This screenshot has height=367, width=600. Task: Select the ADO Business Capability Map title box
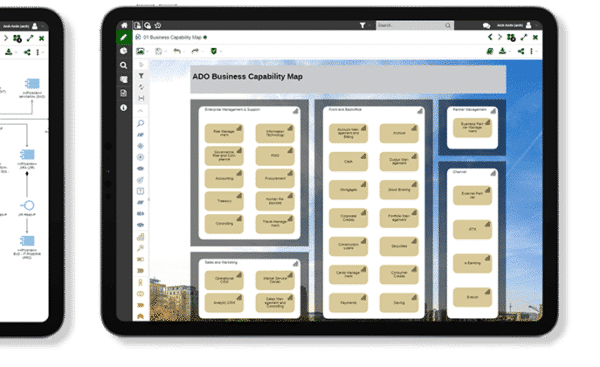pyautogui.click(x=348, y=79)
